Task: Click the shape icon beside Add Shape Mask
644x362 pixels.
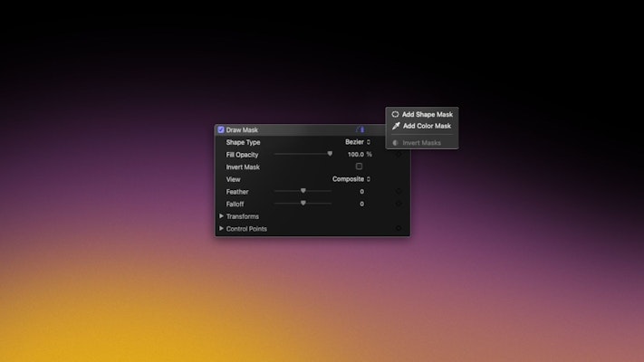Action: [x=396, y=114]
